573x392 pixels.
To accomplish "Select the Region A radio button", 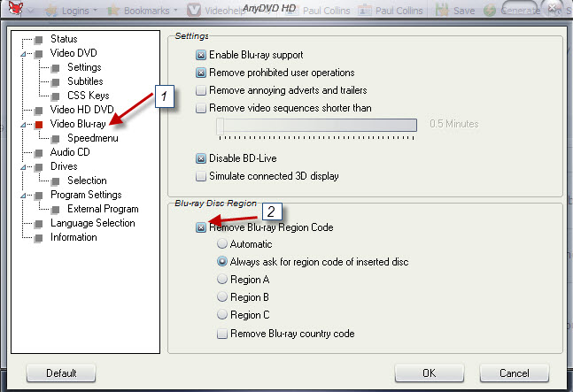I will click(x=222, y=280).
